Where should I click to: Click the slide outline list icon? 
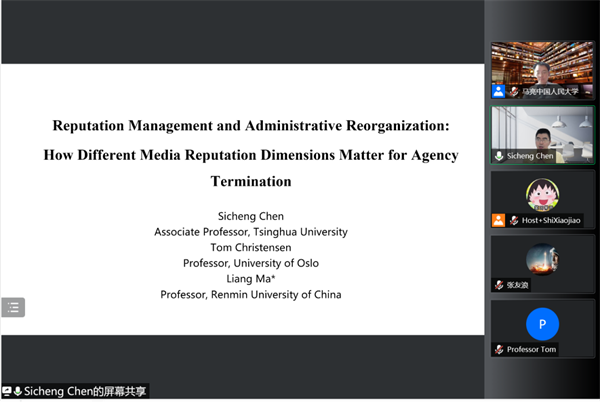pyautogui.click(x=13, y=307)
